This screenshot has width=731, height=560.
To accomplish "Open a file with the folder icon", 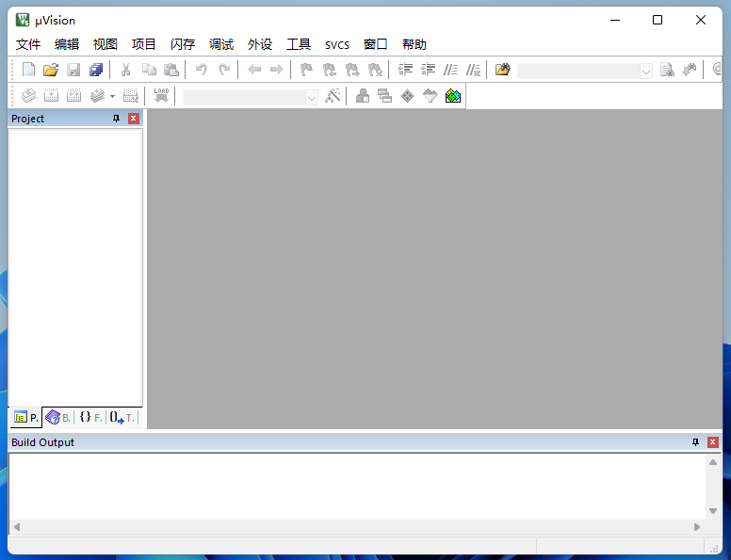I will pos(51,70).
